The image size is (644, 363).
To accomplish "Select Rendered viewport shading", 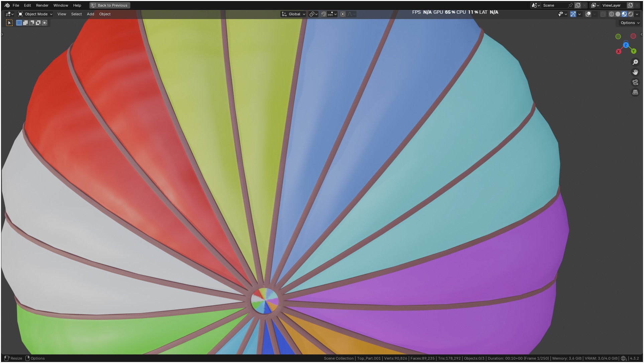I will 631,14.
